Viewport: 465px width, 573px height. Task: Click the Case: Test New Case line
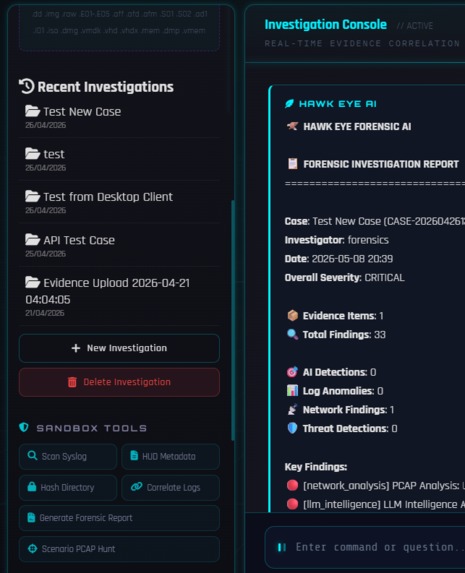375,221
